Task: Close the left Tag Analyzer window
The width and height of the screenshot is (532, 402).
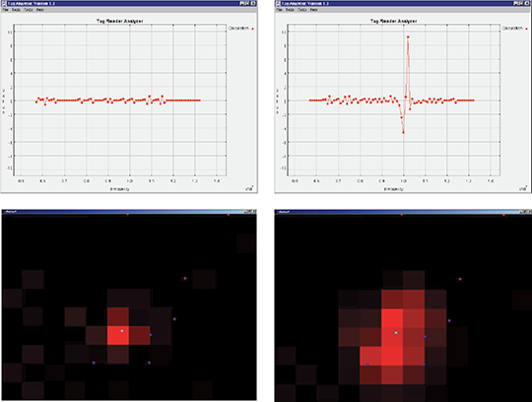Action: tap(253, 3)
